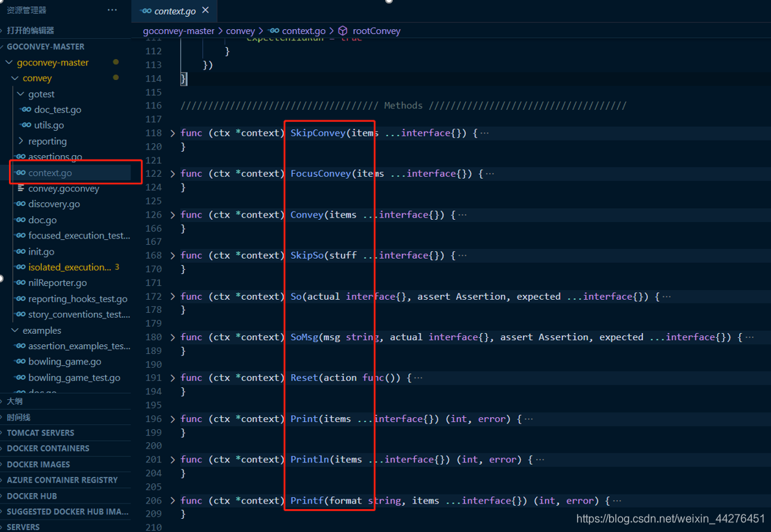Select context.go in the file tree
The image size is (771, 532).
pyautogui.click(x=49, y=173)
